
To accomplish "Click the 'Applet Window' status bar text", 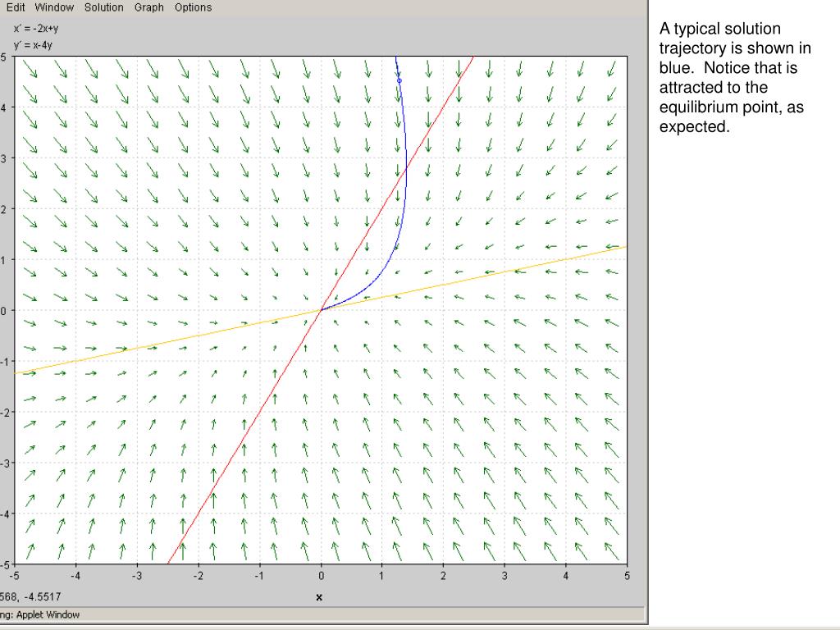I will (48, 614).
